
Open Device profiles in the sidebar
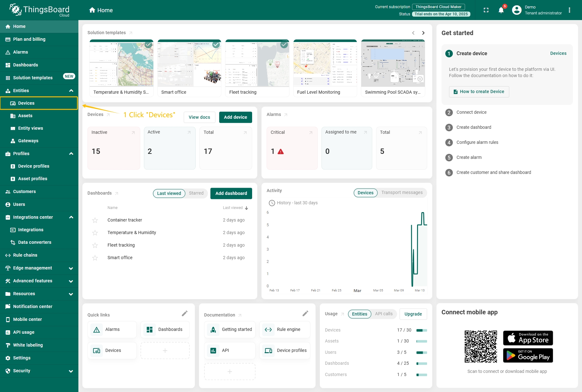coord(34,166)
